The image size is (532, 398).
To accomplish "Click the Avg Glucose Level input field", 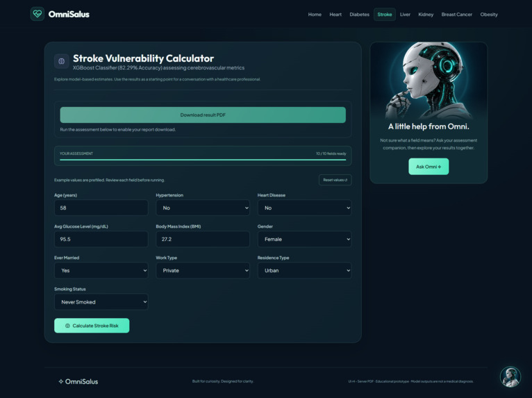I will 101,239.
